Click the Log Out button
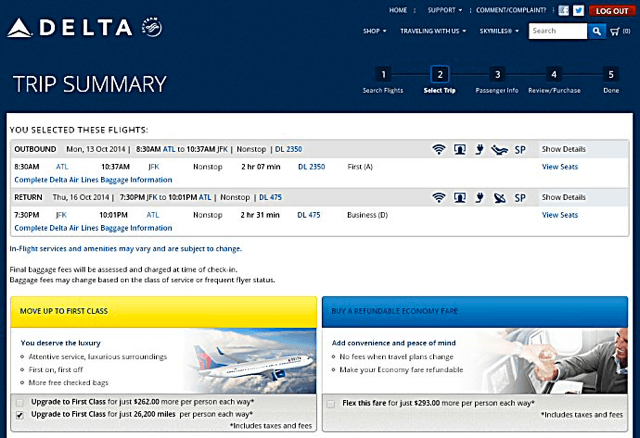 click(x=611, y=11)
